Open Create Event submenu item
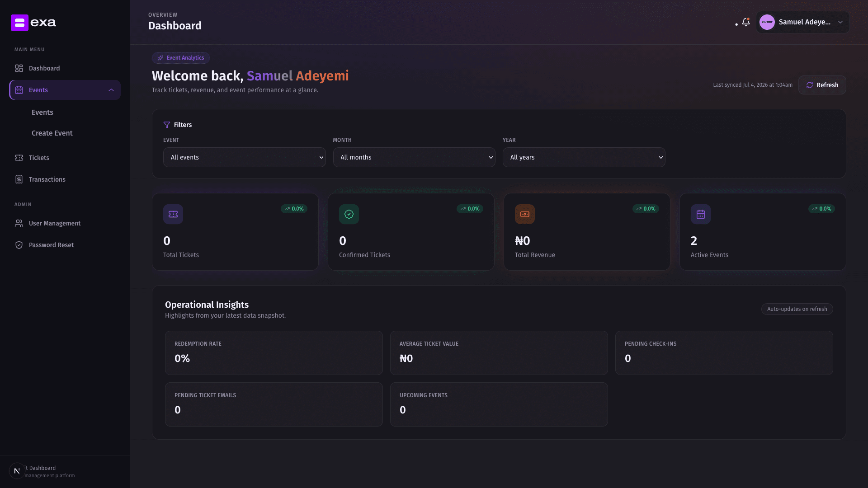 pyautogui.click(x=52, y=133)
